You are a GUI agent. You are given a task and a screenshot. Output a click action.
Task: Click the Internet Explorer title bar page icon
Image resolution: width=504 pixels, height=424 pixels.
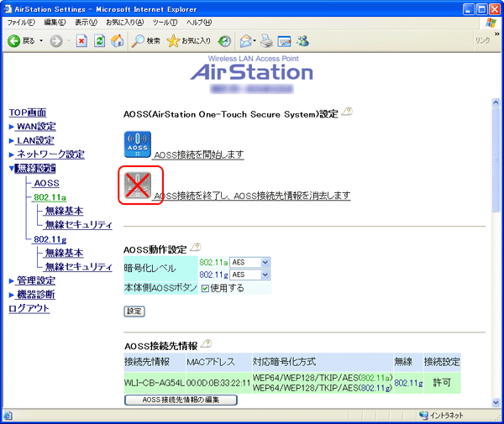click(x=8, y=9)
